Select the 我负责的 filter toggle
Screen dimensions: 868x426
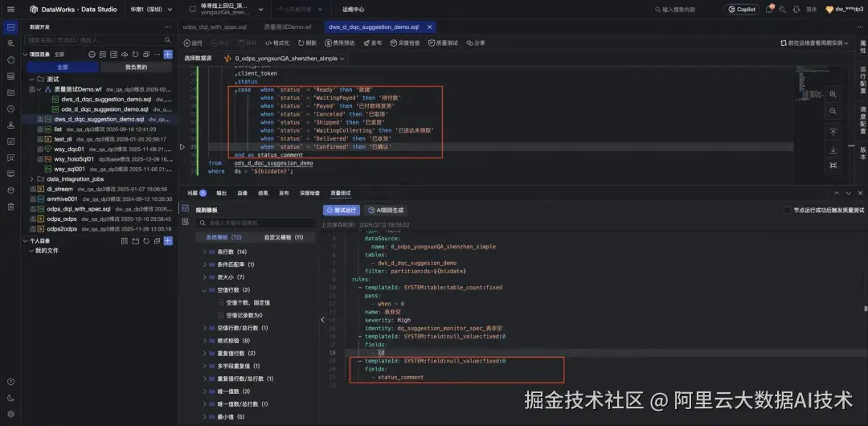[136, 67]
